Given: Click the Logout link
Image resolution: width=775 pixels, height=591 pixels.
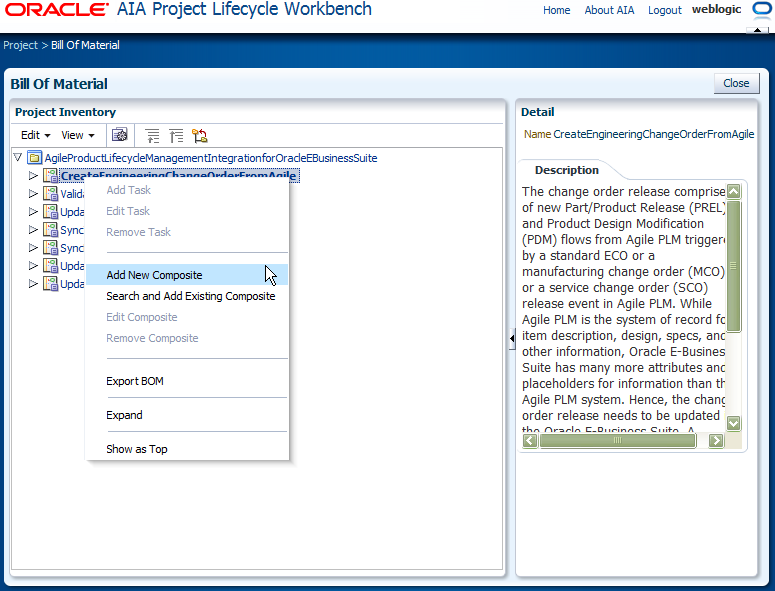Looking at the screenshot, I should point(665,10).
